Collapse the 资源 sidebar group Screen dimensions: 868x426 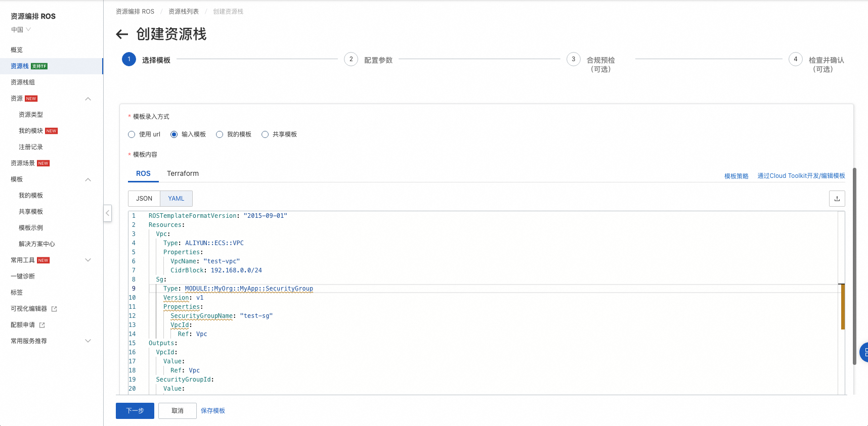click(88, 99)
